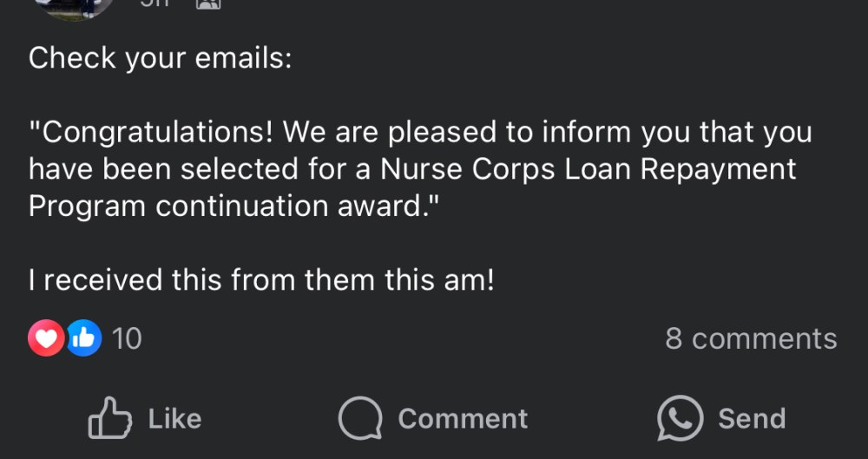The height and width of the screenshot is (459, 868).
Task: Tap the "Check your emails:" text line
Action: coord(160,59)
